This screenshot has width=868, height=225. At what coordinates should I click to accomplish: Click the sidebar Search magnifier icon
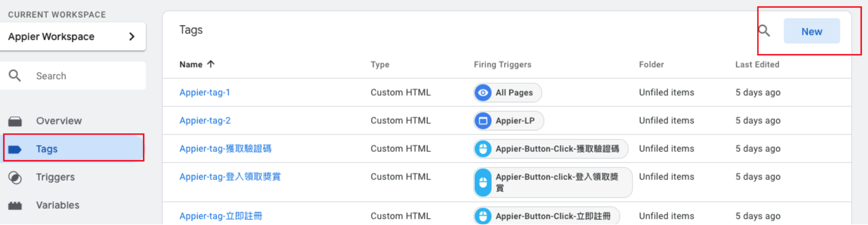tap(16, 76)
